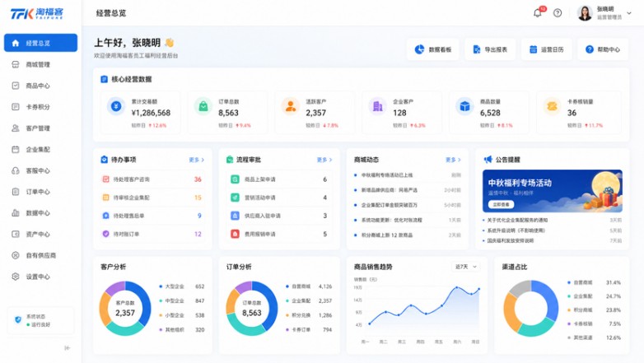Expand 更多 in the 流程审批 card

pos(324,160)
